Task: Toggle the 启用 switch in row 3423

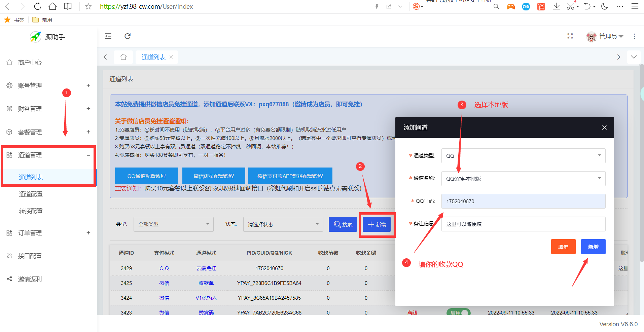Action: [x=459, y=312]
